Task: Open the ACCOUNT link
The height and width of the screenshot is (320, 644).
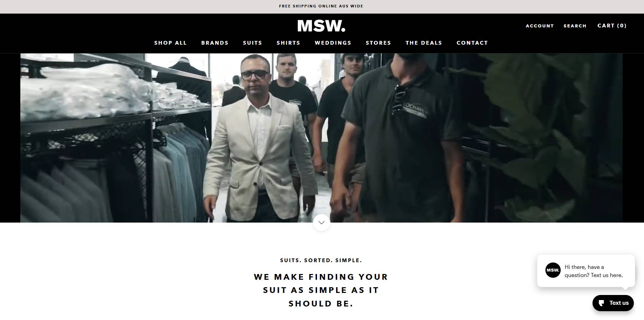Action: tap(540, 26)
